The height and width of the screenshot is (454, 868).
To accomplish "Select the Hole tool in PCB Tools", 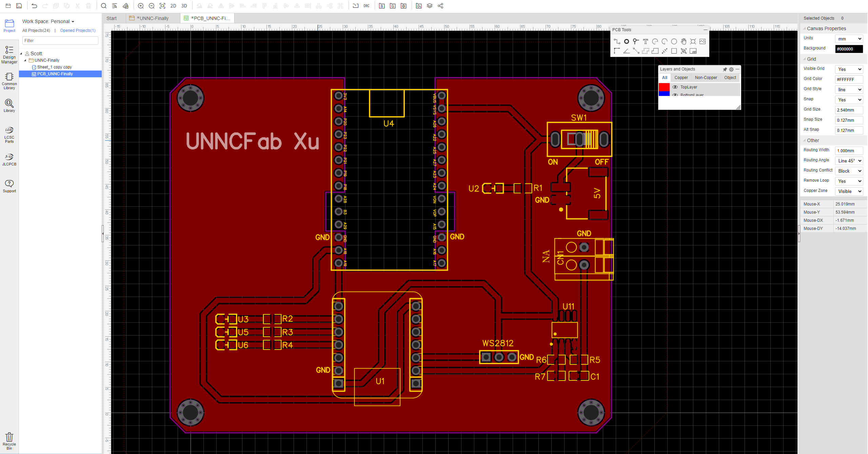I will point(693,41).
